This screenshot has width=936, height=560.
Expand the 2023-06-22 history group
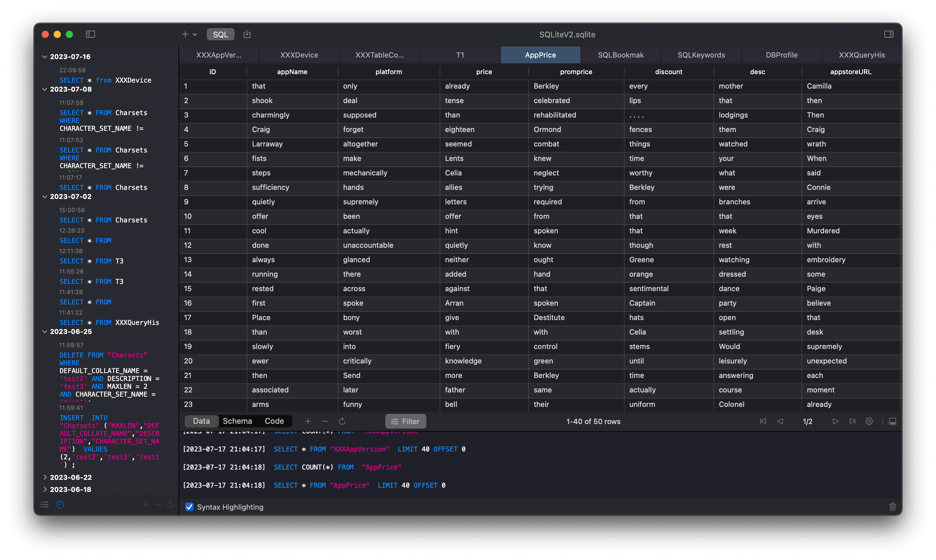click(45, 477)
